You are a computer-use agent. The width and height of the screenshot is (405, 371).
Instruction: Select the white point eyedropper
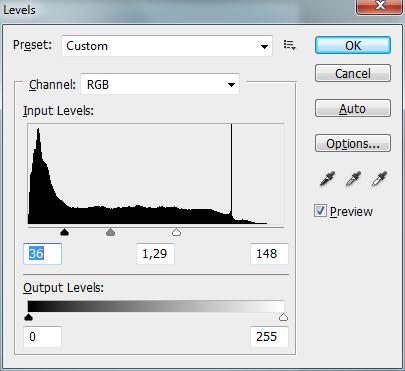[x=379, y=179]
